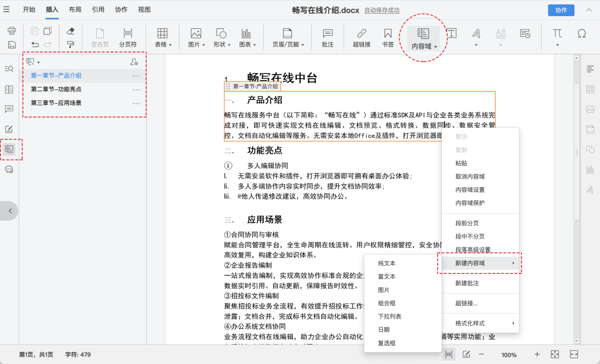Open the 形状 shapes dropdown
Screen dimensions: 600x364
coord(222,38)
